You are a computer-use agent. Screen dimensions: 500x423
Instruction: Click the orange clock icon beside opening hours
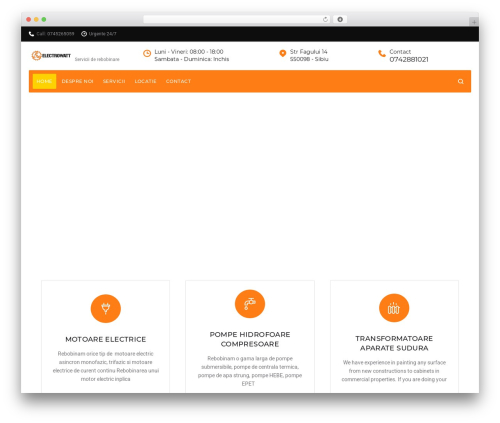[147, 53]
